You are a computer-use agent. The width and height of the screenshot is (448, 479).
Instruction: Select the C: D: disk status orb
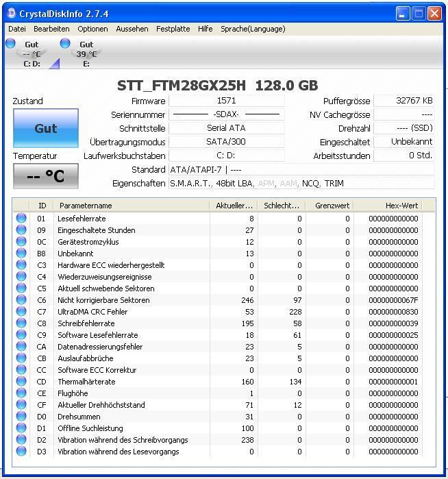point(11,43)
